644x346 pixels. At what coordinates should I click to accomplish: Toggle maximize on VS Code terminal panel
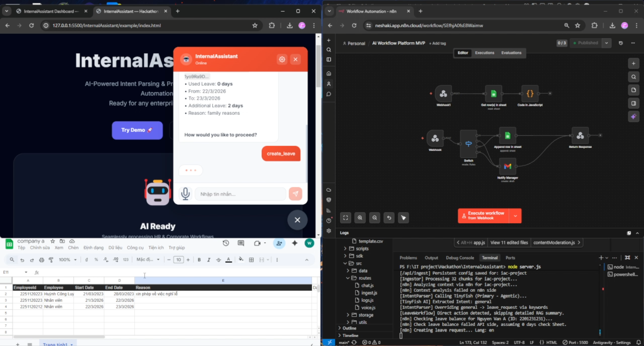tap(627, 257)
